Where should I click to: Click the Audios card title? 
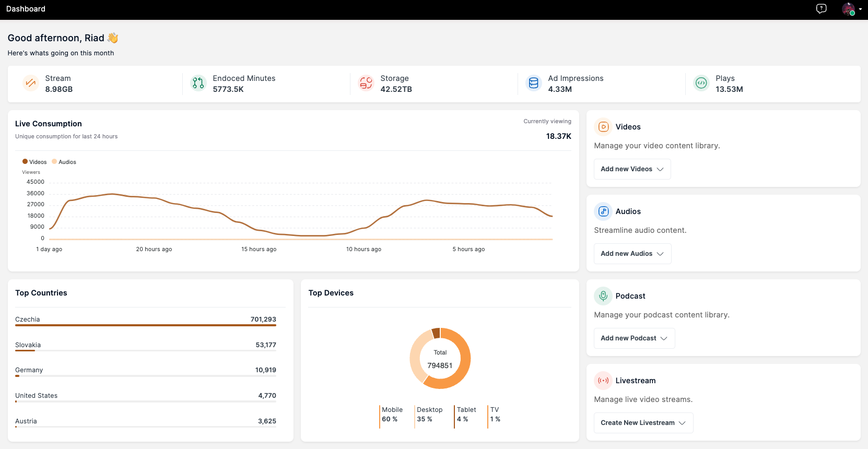coord(628,211)
